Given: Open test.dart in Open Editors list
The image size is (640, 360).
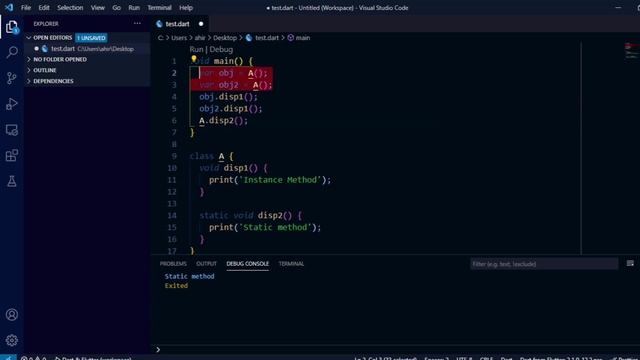Looking at the screenshot, I should (x=87, y=49).
